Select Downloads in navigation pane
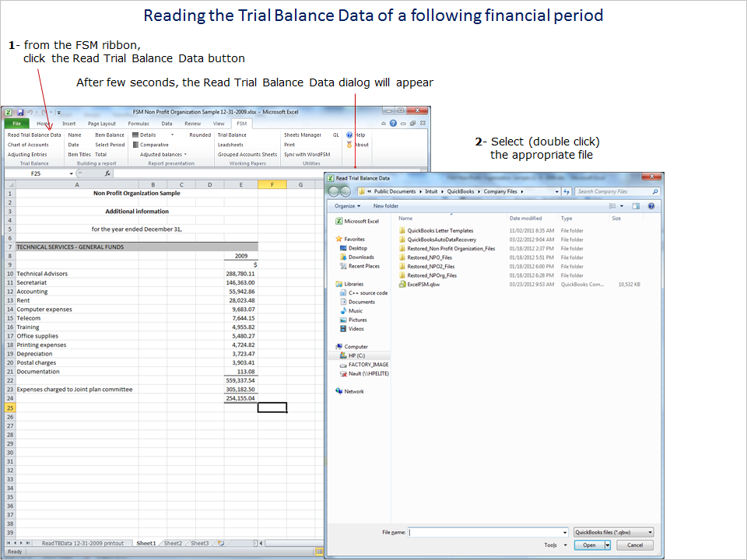 tap(357, 257)
